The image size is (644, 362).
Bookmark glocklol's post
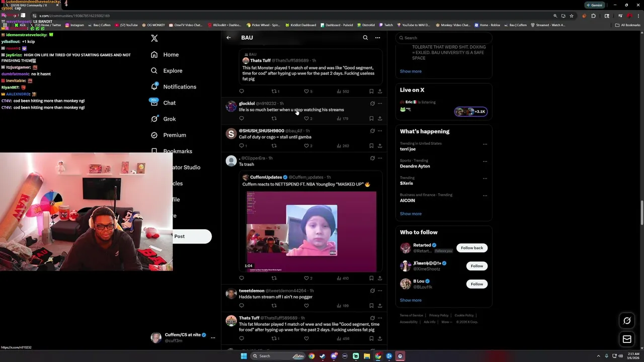coord(371,119)
